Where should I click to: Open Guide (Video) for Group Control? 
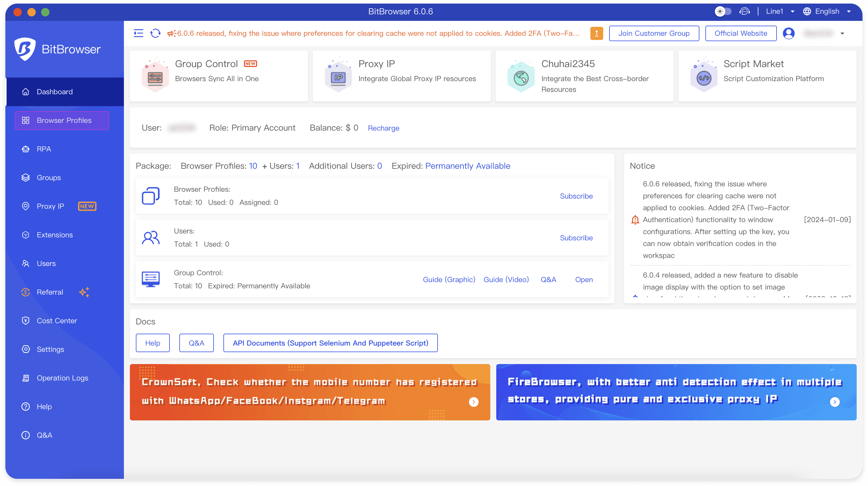point(506,280)
